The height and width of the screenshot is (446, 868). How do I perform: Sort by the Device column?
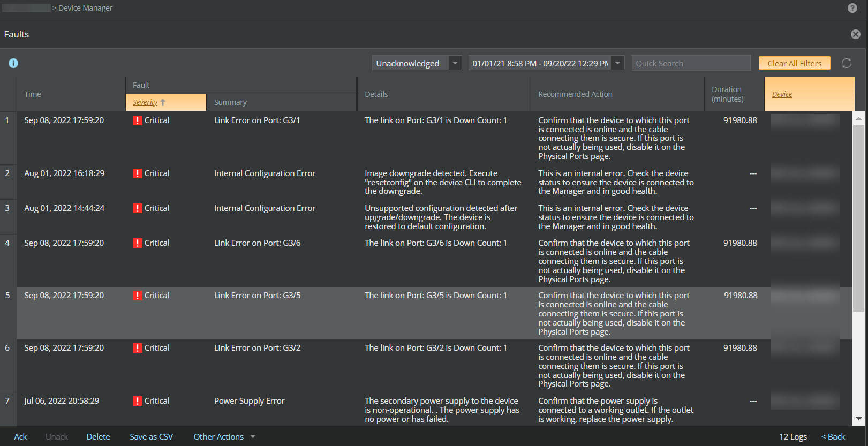coord(809,94)
